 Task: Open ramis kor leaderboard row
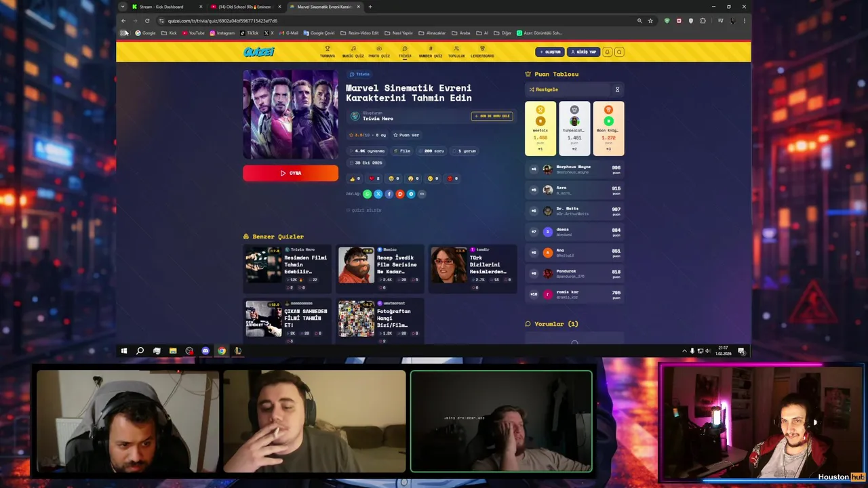tap(574, 294)
